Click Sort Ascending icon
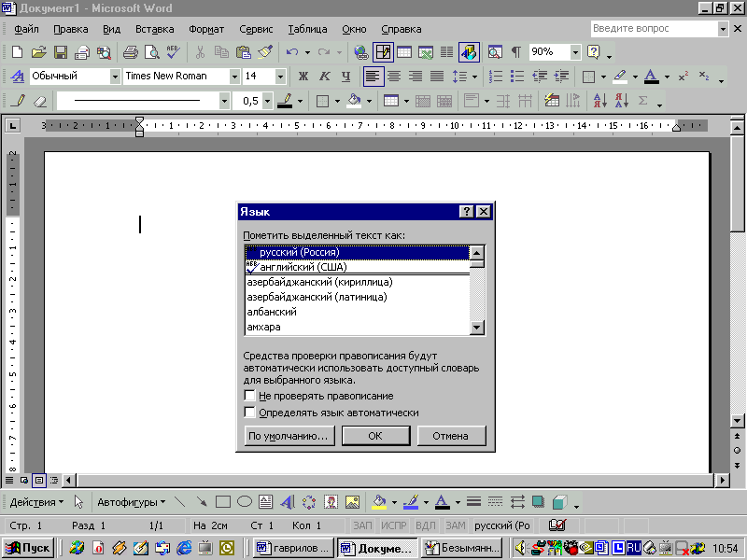Viewport: 747px width, 560px height. [x=599, y=101]
